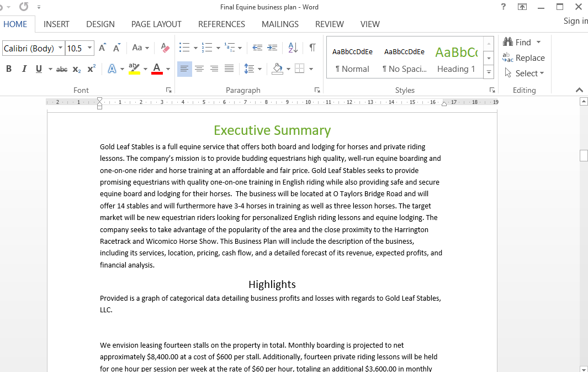This screenshot has height=372, width=588.
Task: Open the font name dropdown
Action: [60, 48]
